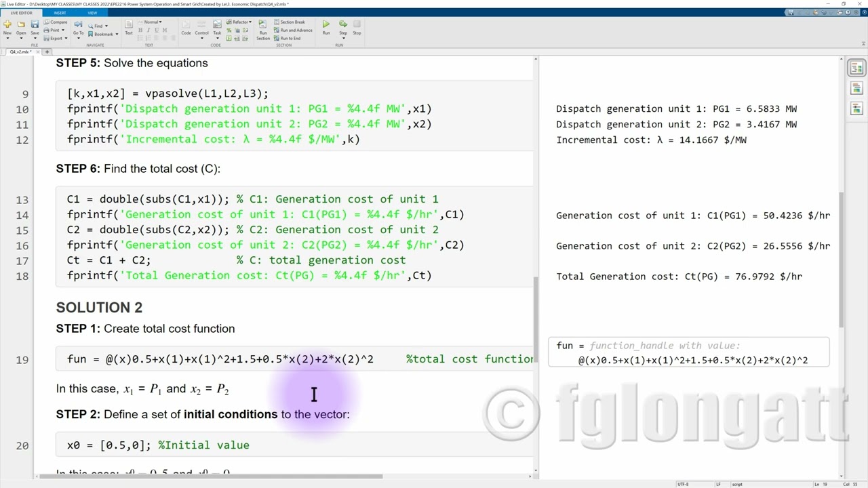Click the Help question mark icon
Viewport: 868px width, 488px height.
coord(848,12)
